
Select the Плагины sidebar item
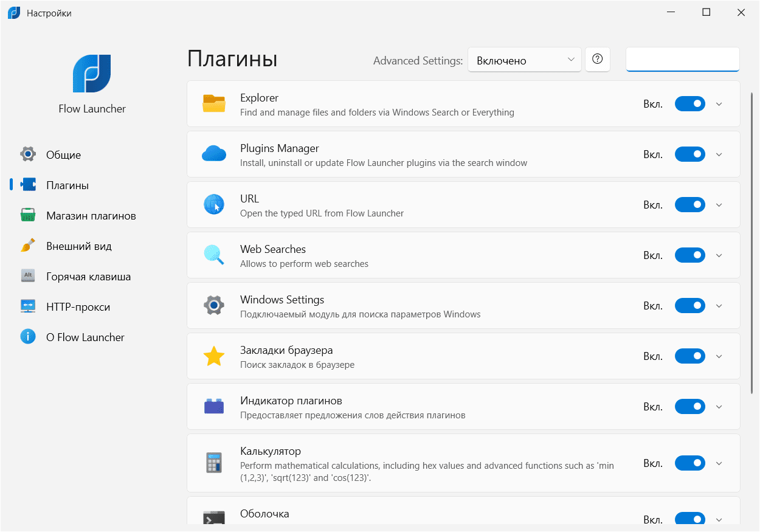coord(91,185)
